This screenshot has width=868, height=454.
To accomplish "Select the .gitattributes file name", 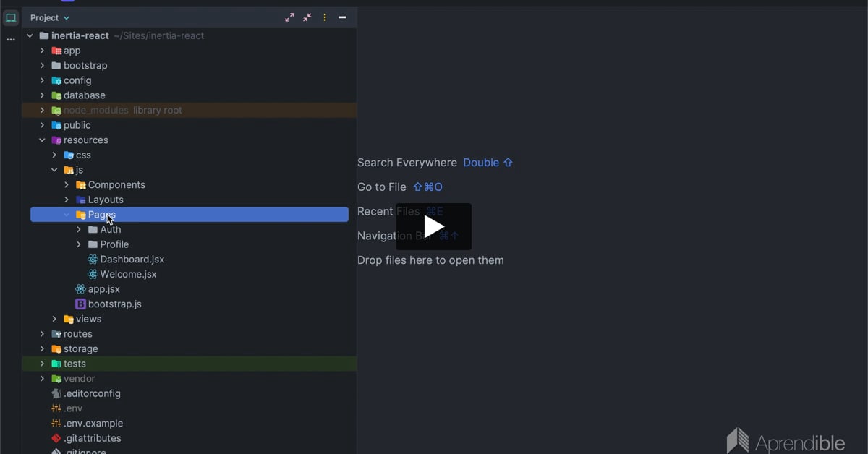I will tap(92, 438).
